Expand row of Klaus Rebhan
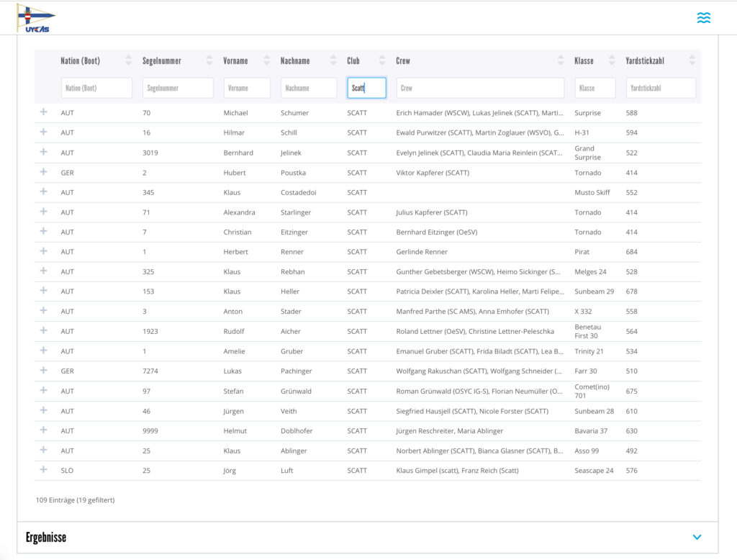Screen dimensions: 737x560 (44, 271)
